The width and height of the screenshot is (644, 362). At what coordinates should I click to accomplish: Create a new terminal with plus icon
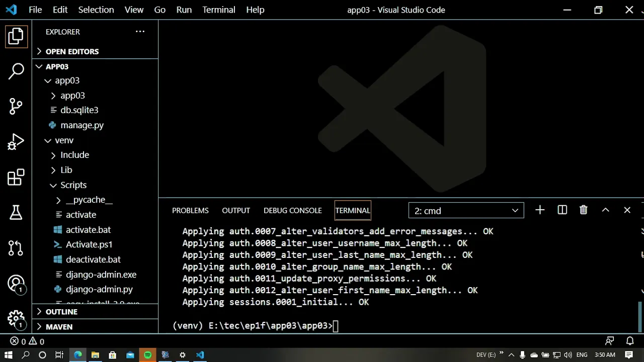click(x=540, y=210)
